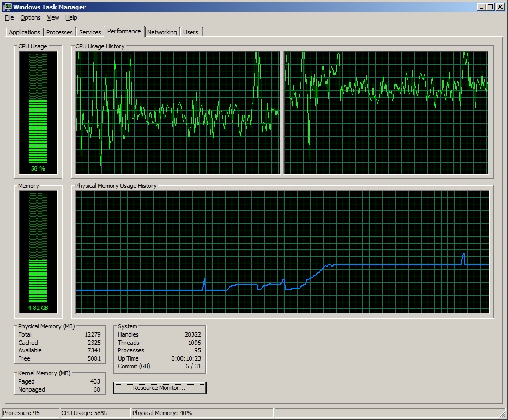Click the Memory 4.82 GB gauge
The width and height of the screenshot is (508, 420).
click(38, 252)
